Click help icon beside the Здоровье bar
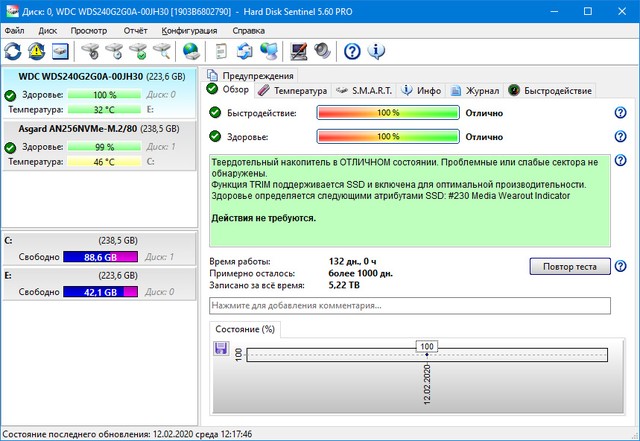 [620, 136]
